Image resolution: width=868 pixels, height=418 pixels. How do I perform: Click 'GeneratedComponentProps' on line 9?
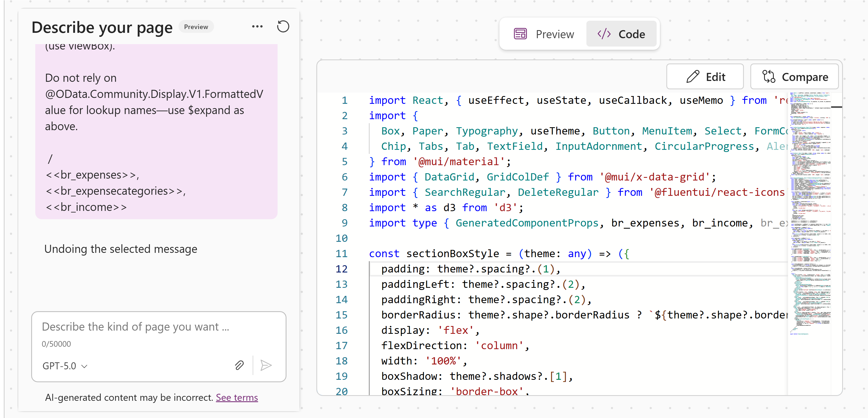click(527, 223)
